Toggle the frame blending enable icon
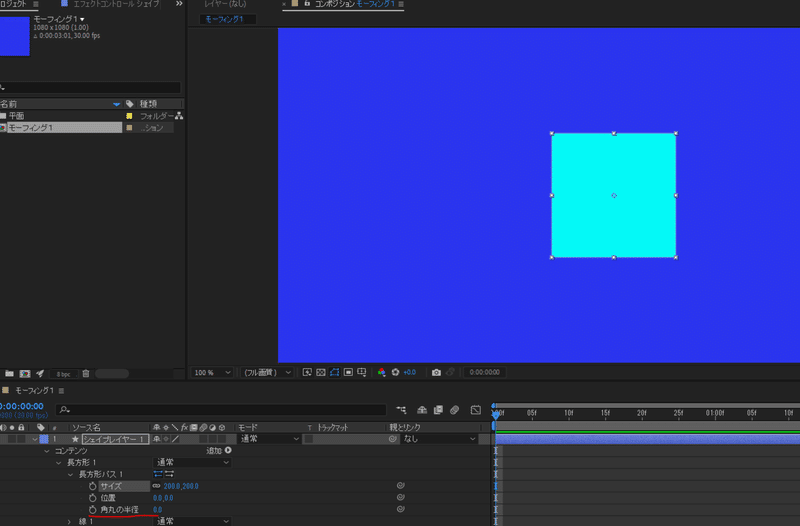 coord(438,410)
